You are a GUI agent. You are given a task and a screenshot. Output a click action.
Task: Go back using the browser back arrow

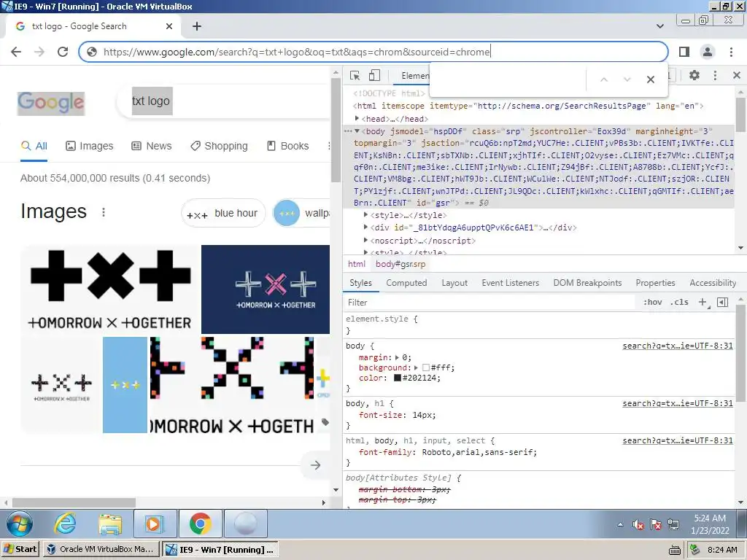tap(16, 52)
